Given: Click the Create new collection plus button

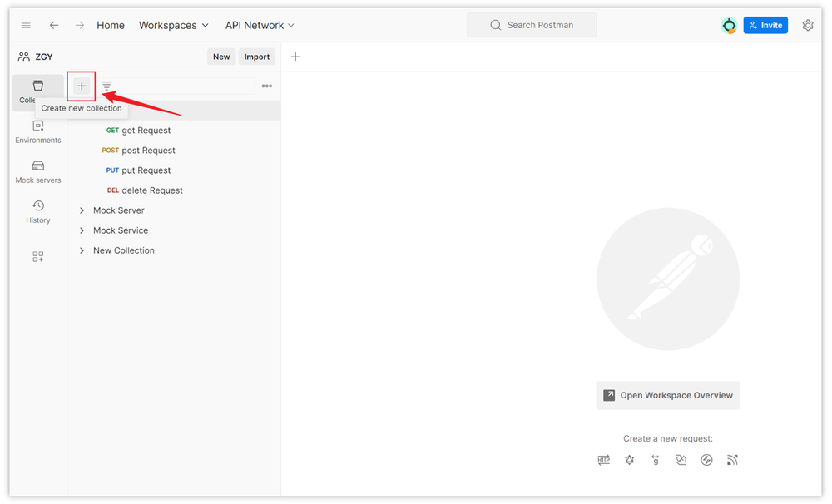Looking at the screenshot, I should tap(82, 86).
